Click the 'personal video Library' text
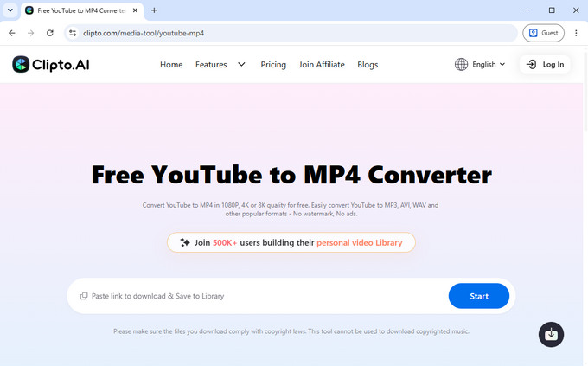The image size is (588, 366). (359, 243)
